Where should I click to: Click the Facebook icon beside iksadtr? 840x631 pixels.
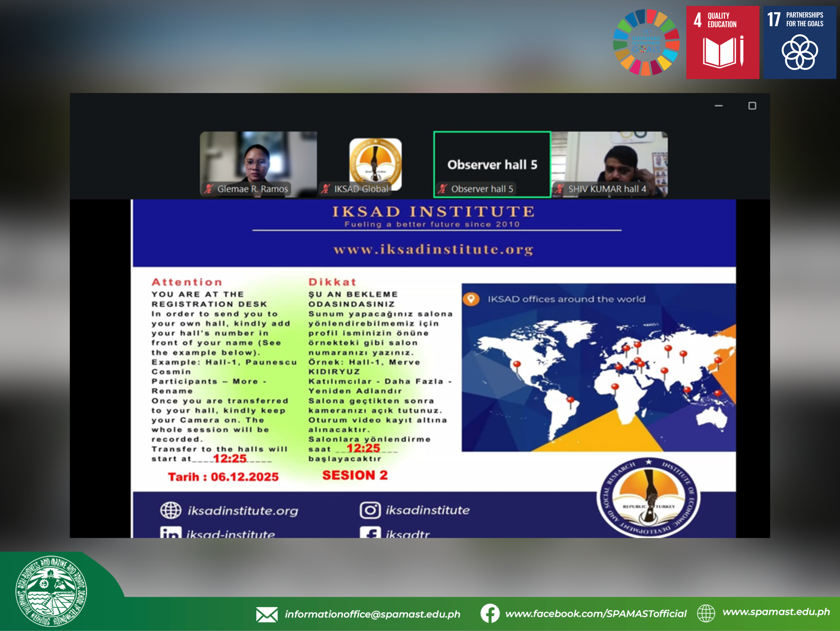click(x=370, y=532)
